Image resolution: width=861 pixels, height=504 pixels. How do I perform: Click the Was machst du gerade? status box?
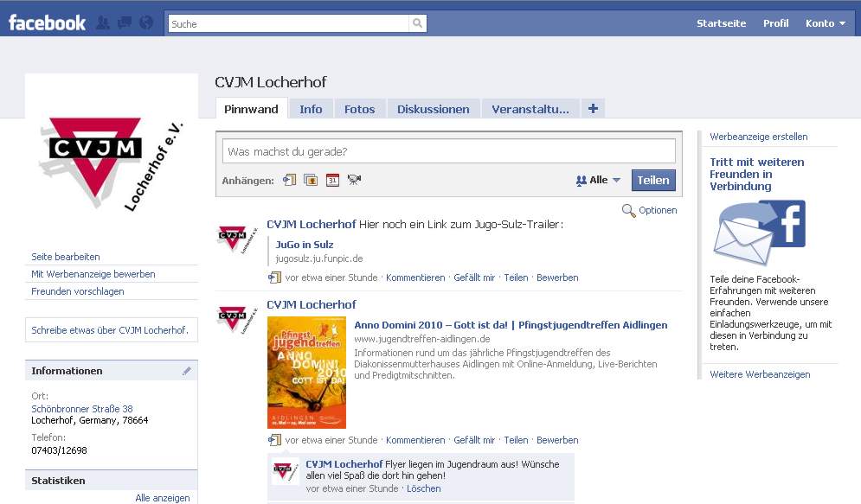point(448,151)
